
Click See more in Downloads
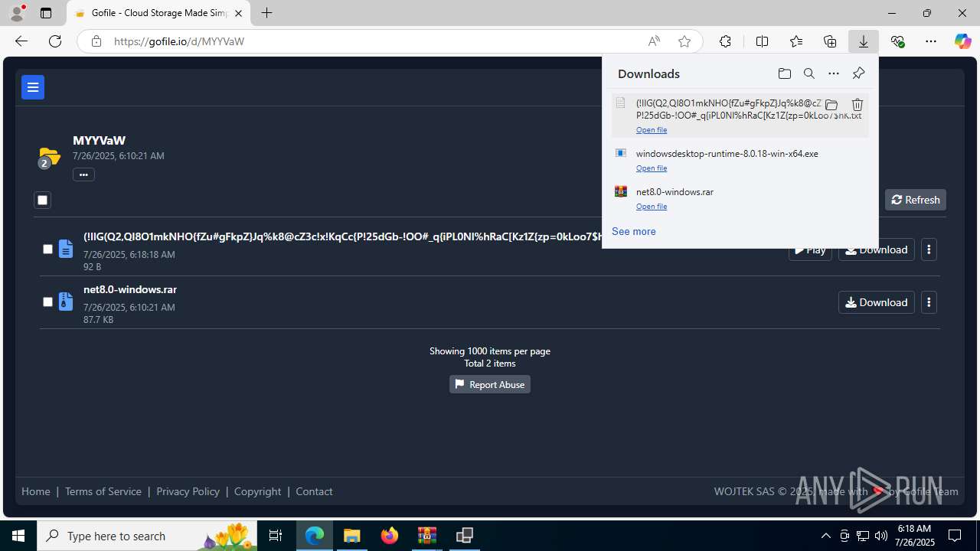633,231
